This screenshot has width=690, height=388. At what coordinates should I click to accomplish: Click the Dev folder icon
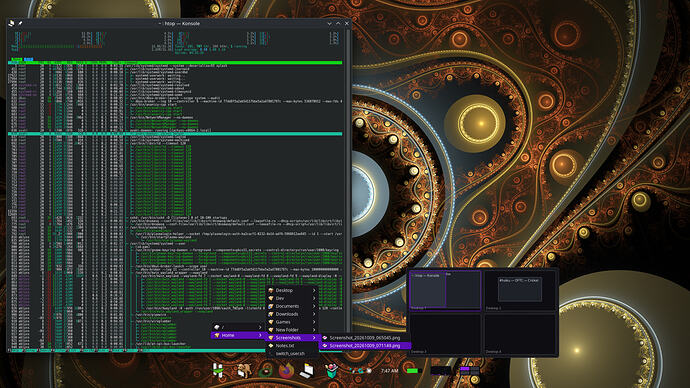click(271, 298)
